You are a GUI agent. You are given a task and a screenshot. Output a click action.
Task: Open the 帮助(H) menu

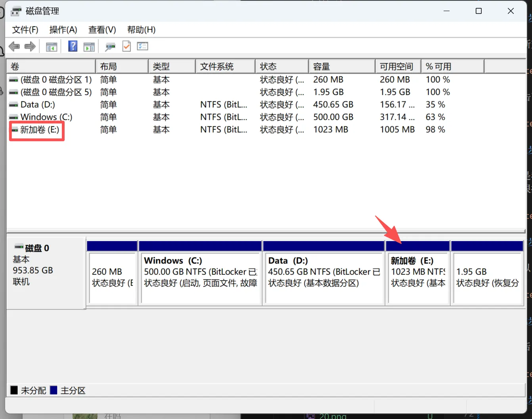click(x=141, y=30)
